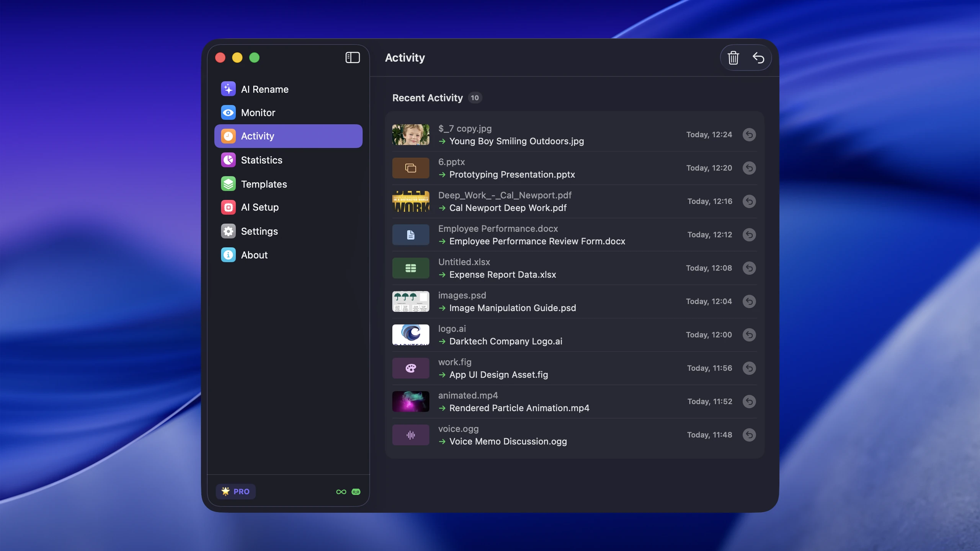
Task: Click the PRO badge button
Action: 235,491
